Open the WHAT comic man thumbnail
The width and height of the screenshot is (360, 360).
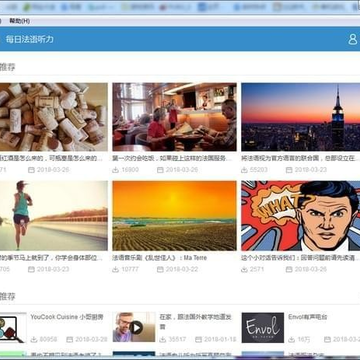(x=301, y=216)
